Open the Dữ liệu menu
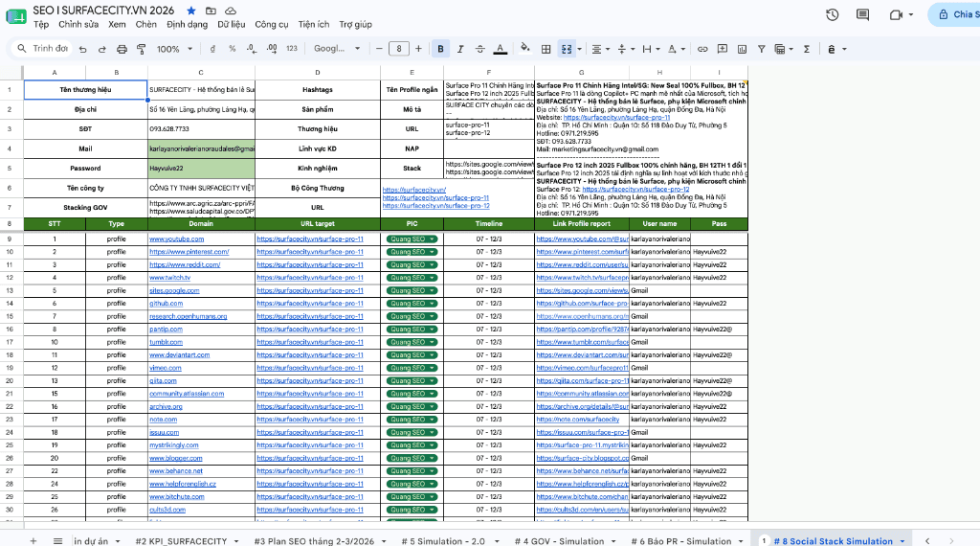This screenshot has height=546, width=980. (232, 24)
